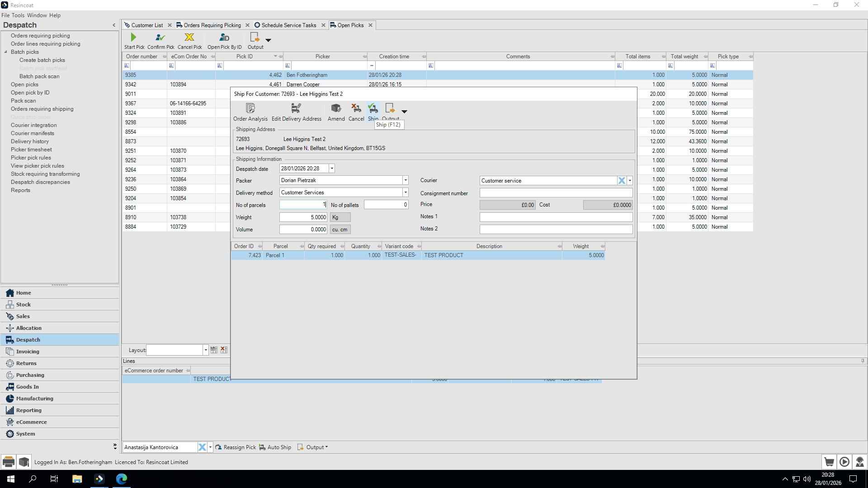Click the Confirm Pick icon
Image resolution: width=868 pixels, height=488 pixels.
tap(160, 38)
